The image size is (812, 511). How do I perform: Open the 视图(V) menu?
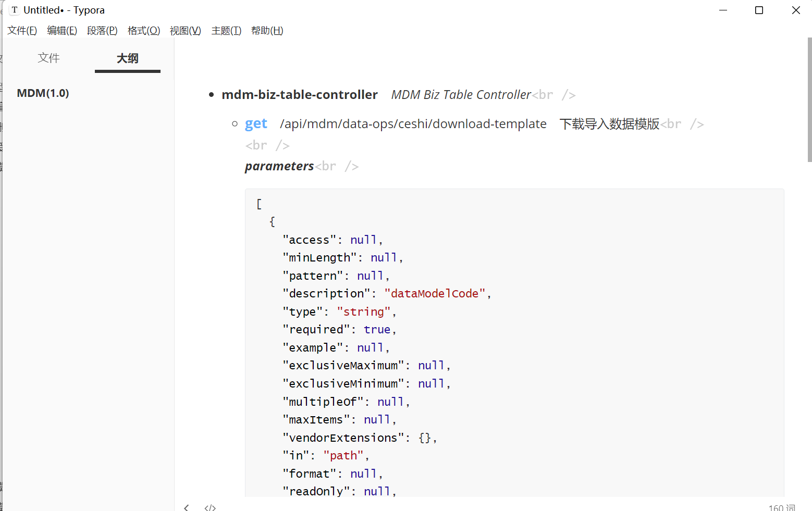coord(185,31)
